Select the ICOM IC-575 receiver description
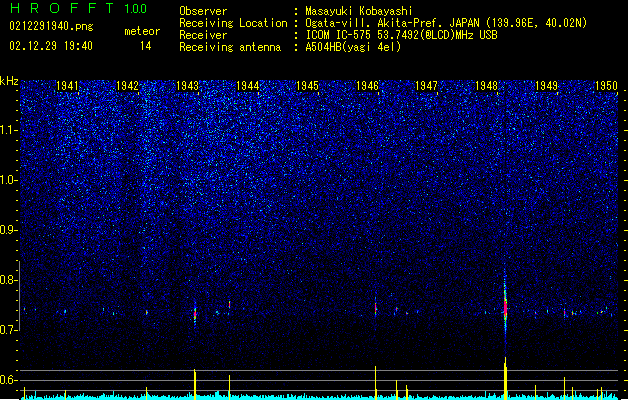The height and width of the screenshot is (400, 629). point(402,35)
